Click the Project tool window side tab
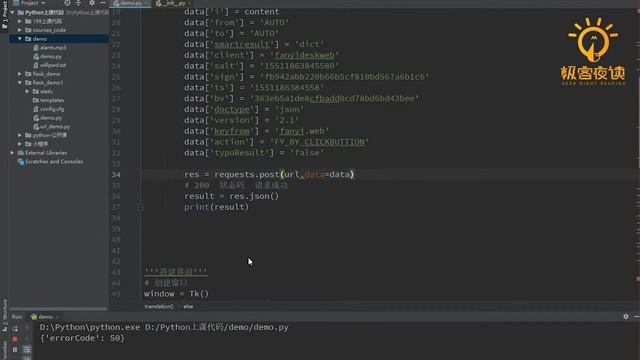Viewport: 640px width, 360px height. point(4,15)
